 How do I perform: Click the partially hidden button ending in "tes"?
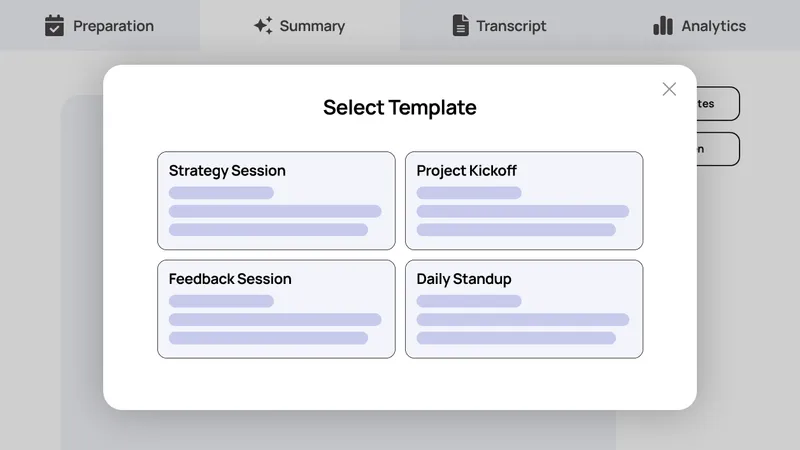click(718, 104)
